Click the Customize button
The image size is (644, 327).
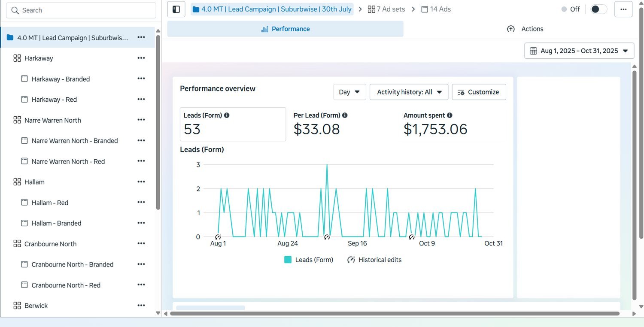coord(479,92)
